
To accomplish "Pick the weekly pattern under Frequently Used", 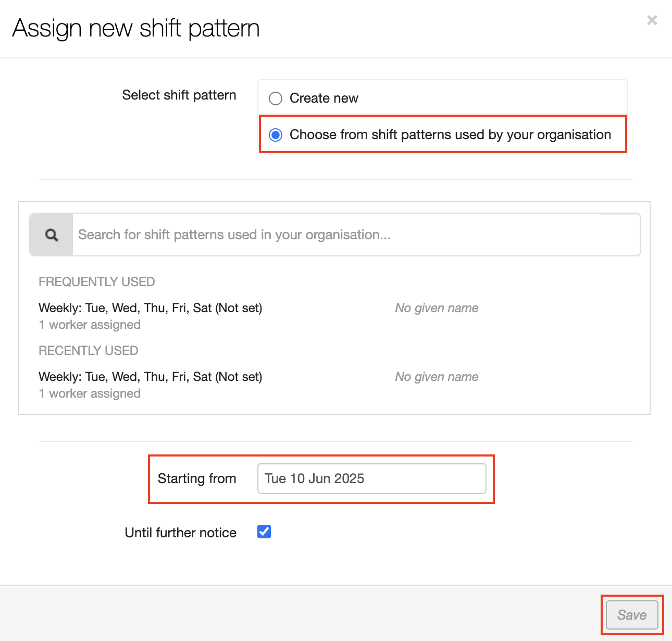I will point(151,308).
